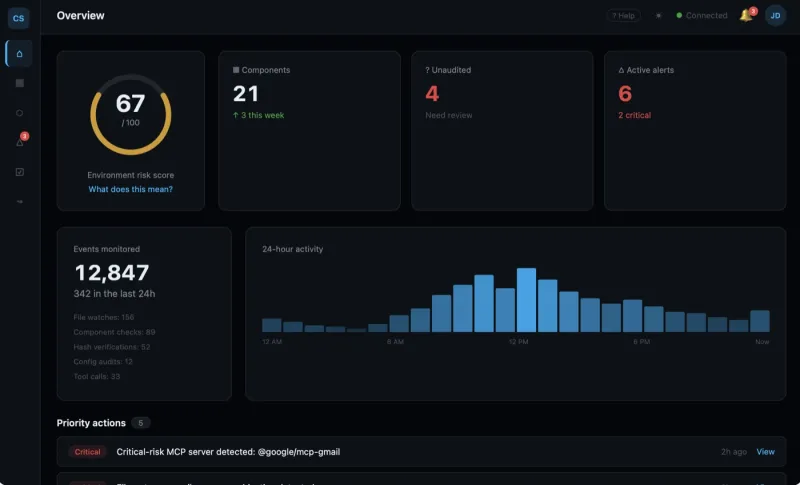The image size is (800, 485).
Task: Click the "2h ago" timestamp
Action: pyautogui.click(x=734, y=452)
